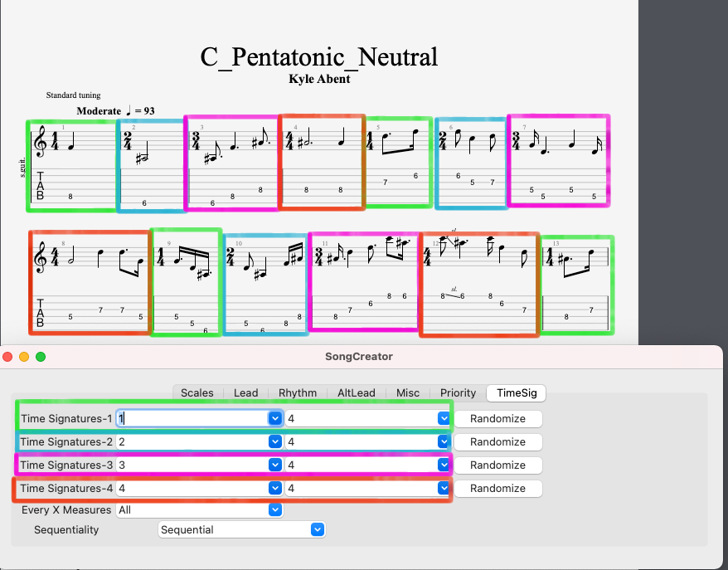Image resolution: width=728 pixels, height=570 pixels.
Task: Expand Time Signatures-4 denominator dropdown
Action: (442, 488)
